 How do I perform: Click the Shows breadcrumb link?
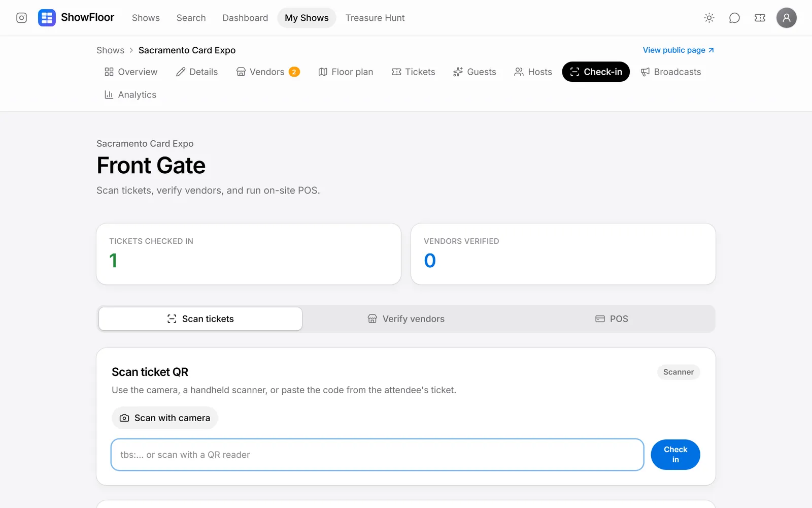110,50
